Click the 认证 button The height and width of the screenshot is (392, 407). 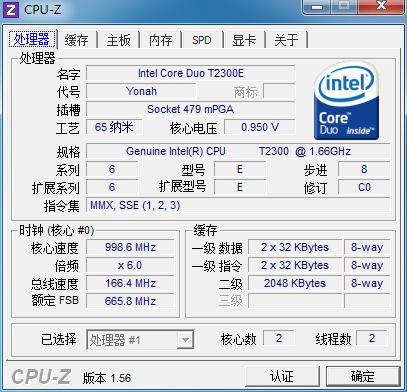[282, 377]
